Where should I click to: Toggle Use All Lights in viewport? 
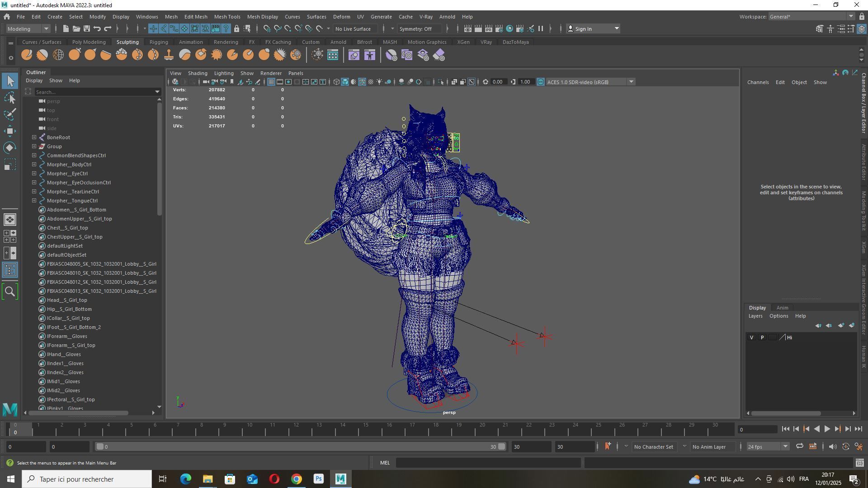pos(379,82)
